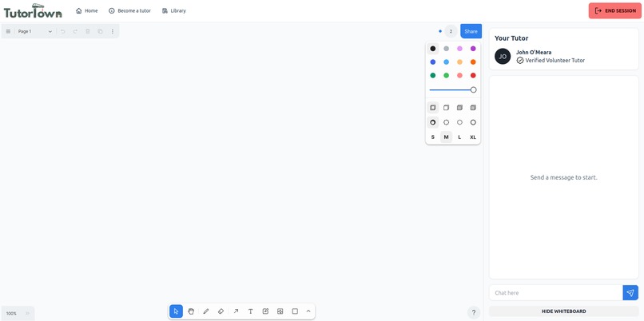
Task: Pick the light violet color swatch
Action: (x=459, y=49)
